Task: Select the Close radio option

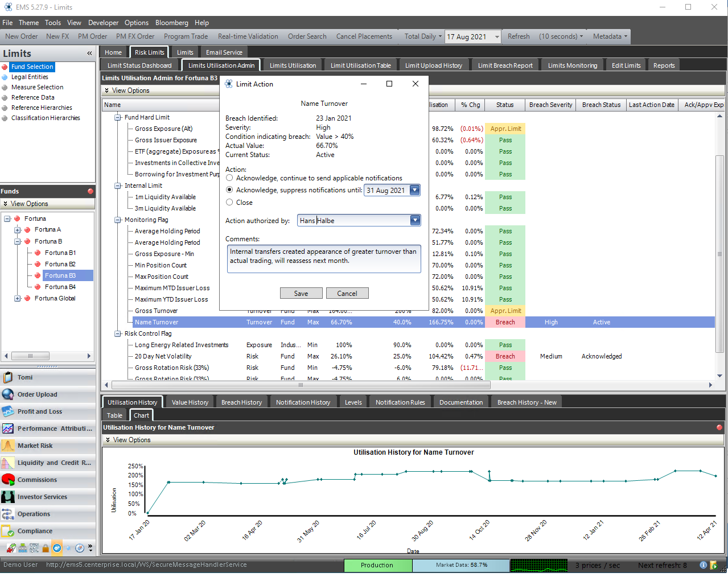Action: click(x=229, y=203)
